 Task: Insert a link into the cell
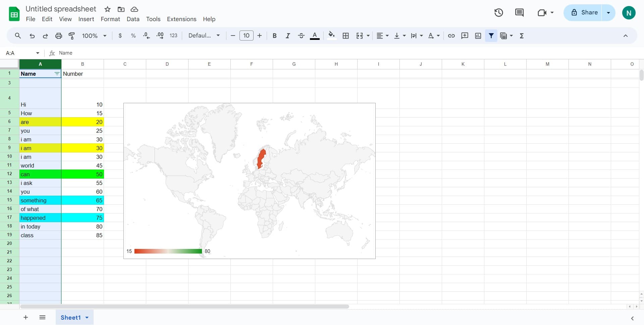coord(451,36)
